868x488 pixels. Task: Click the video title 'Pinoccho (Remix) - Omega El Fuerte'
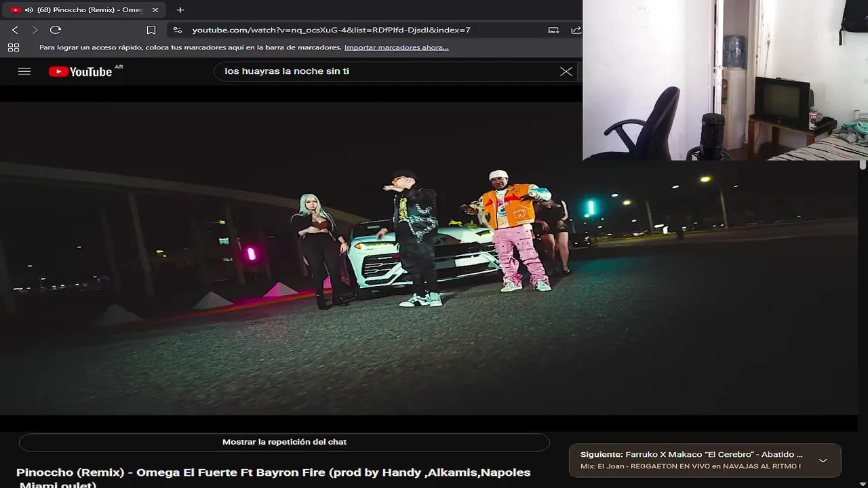pyautogui.click(x=273, y=478)
